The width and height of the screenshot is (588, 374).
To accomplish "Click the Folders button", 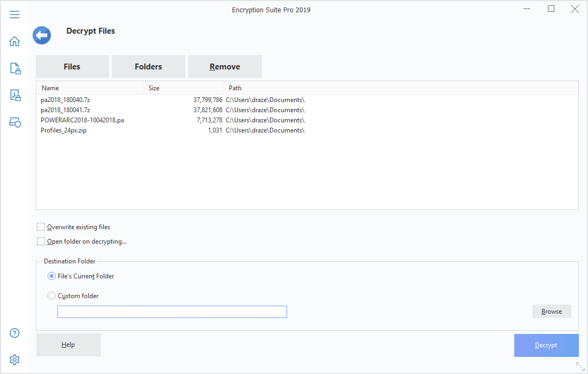I will (148, 67).
